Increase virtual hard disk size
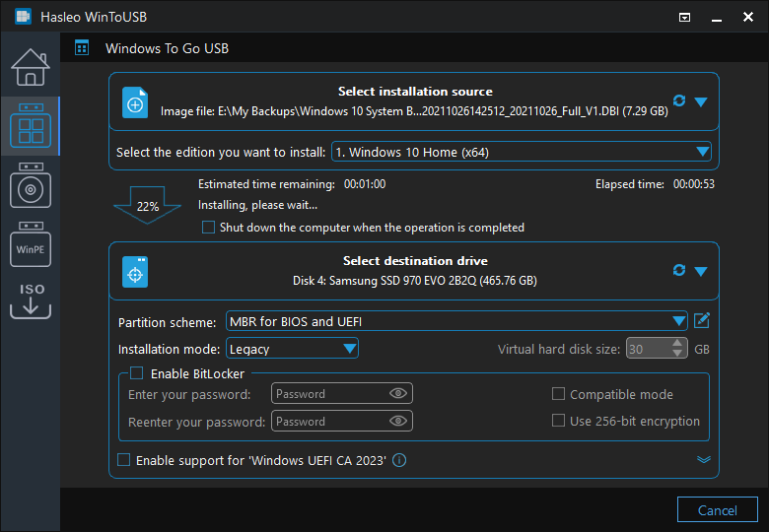Viewport: 769px width, 532px height. click(x=677, y=344)
